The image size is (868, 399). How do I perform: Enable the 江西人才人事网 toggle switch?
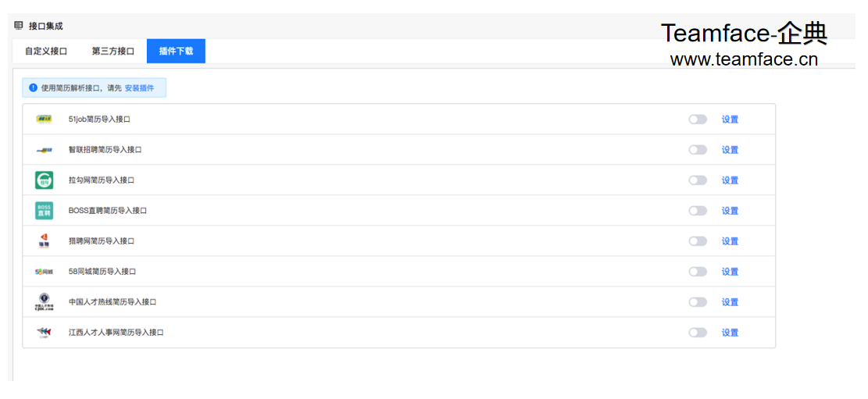698,333
